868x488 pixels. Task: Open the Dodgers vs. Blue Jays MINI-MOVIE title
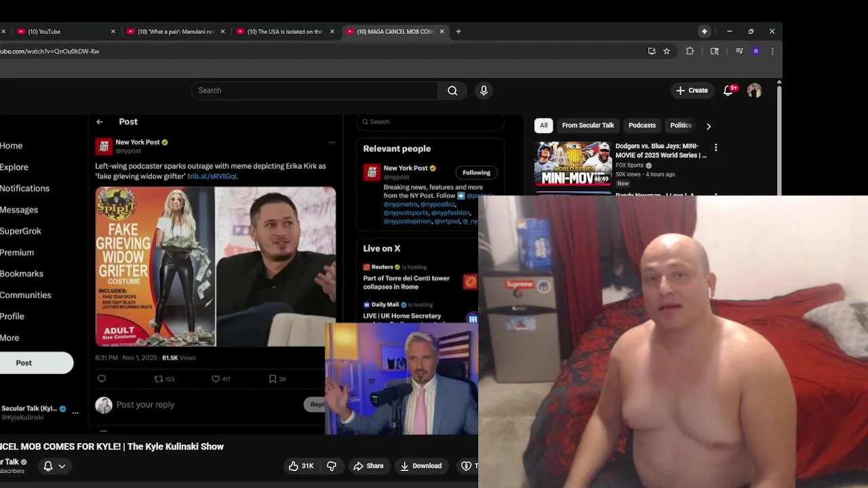point(660,150)
